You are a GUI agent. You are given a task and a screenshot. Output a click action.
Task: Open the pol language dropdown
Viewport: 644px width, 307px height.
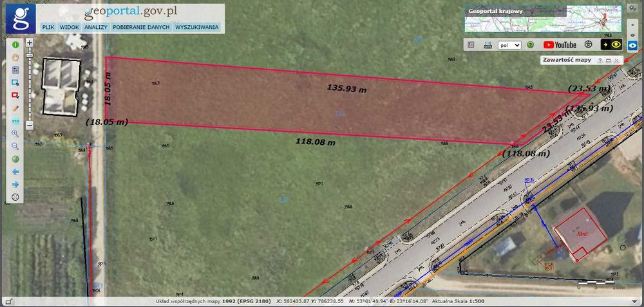509,45
